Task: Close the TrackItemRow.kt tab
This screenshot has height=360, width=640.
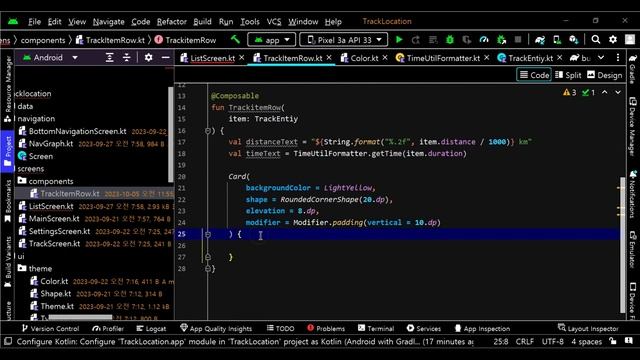Action: click(x=329, y=58)
